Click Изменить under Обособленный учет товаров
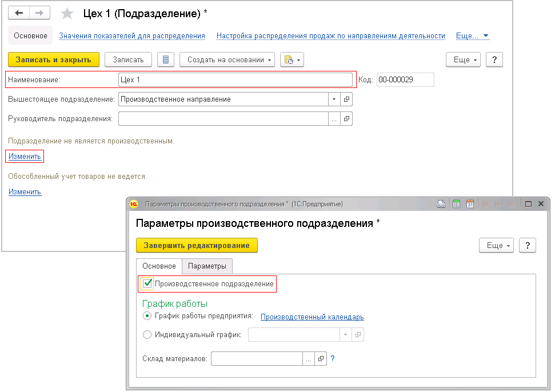The image size is (555, 392). 25,192
